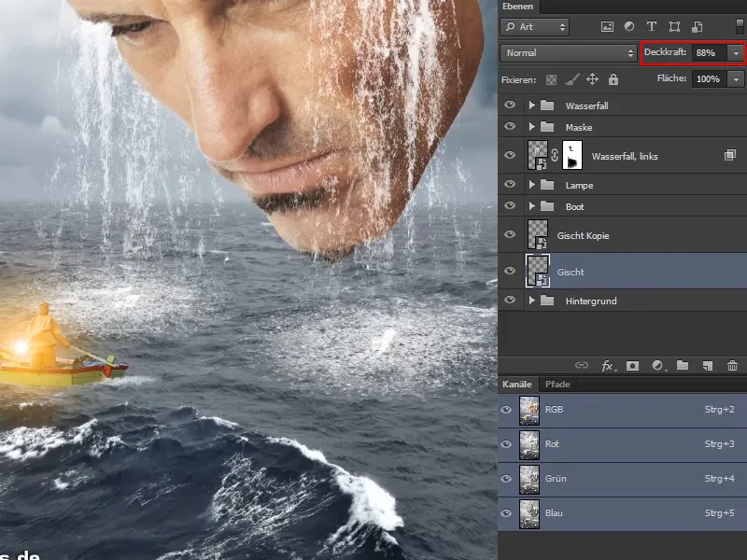The width and height of the screenshot is (747, 560).
Task: Select the Gischt layer thumbnail
Action: (x=538, y=271)
